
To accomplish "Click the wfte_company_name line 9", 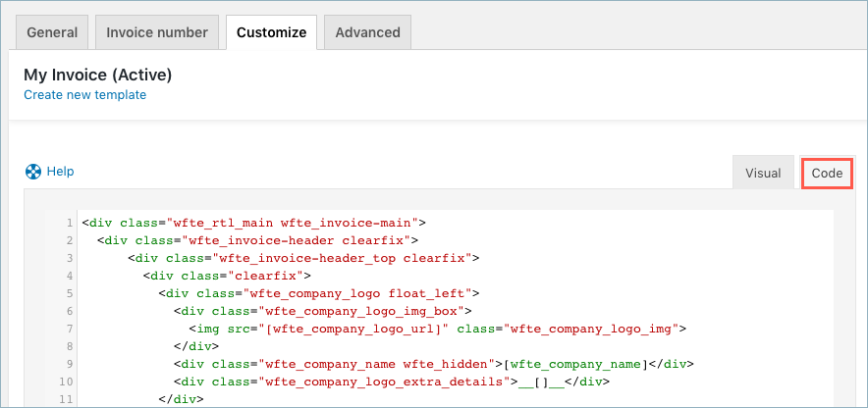I will 433,364.
